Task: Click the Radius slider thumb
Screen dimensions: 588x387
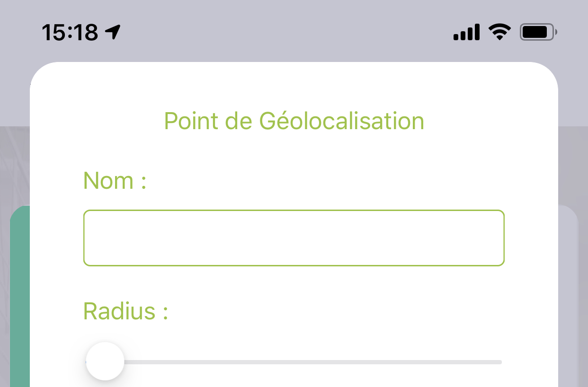Action: [105, 361]
